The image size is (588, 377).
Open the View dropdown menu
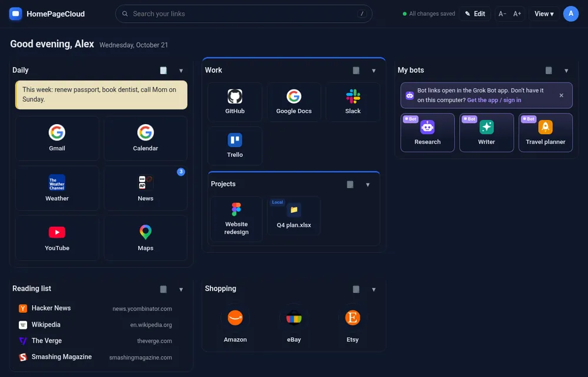coord(544,14)
